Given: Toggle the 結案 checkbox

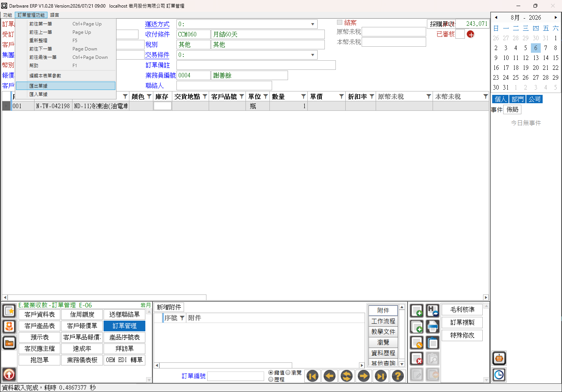Looking at the screenshot, I should tap(340, 22).
